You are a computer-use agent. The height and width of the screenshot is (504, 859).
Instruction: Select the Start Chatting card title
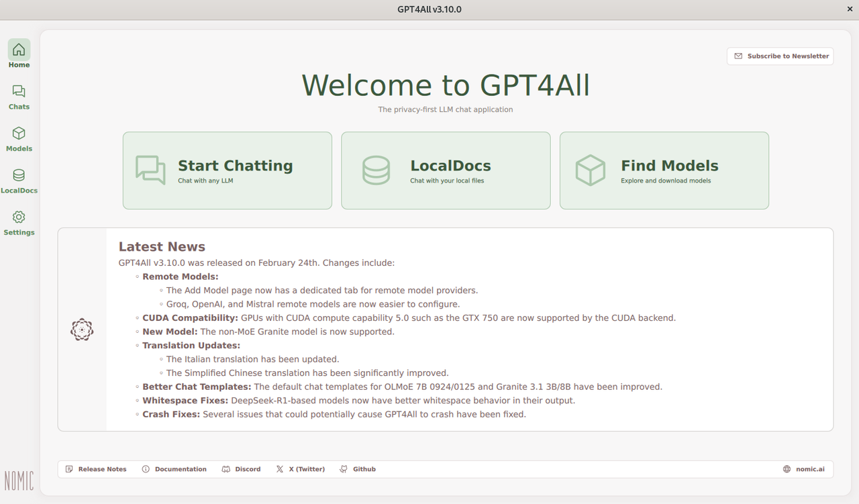(236, 166)
